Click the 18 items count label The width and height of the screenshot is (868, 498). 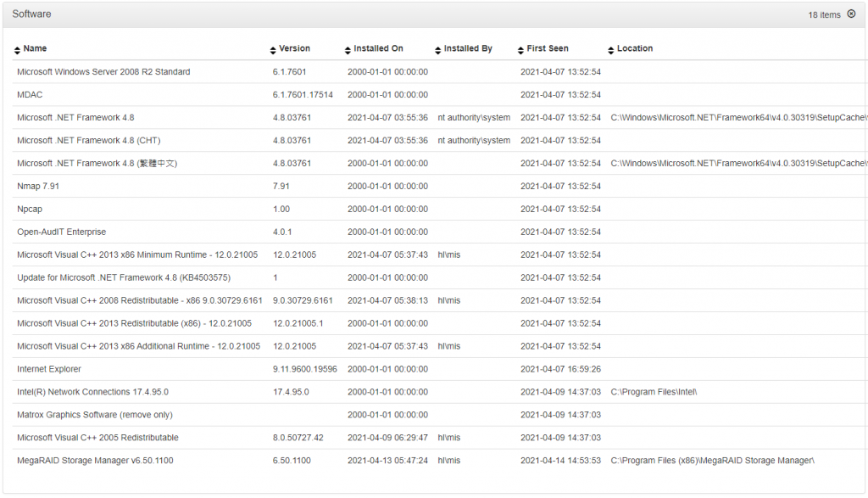(x=824, y=15)
